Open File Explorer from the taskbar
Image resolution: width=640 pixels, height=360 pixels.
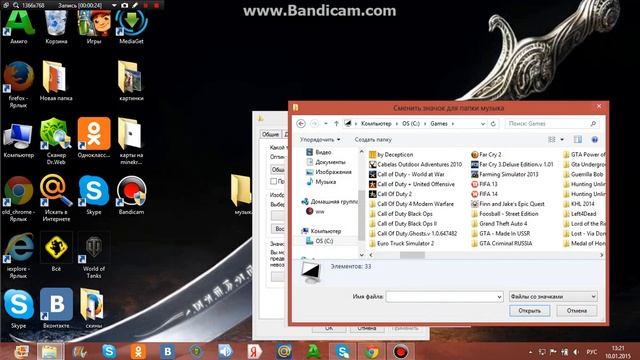click(50, 351)
